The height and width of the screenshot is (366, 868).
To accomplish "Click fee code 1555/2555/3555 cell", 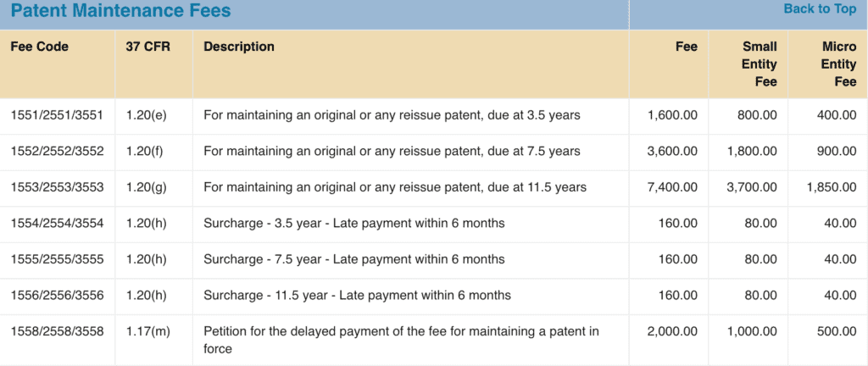I will (x=57, y=259).
